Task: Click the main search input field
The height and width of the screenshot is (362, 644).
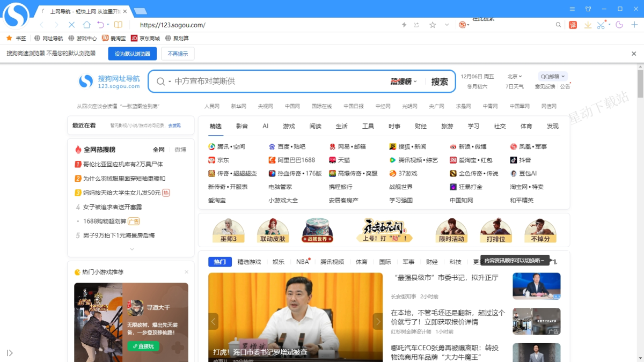Action: [x=279, y=82]
